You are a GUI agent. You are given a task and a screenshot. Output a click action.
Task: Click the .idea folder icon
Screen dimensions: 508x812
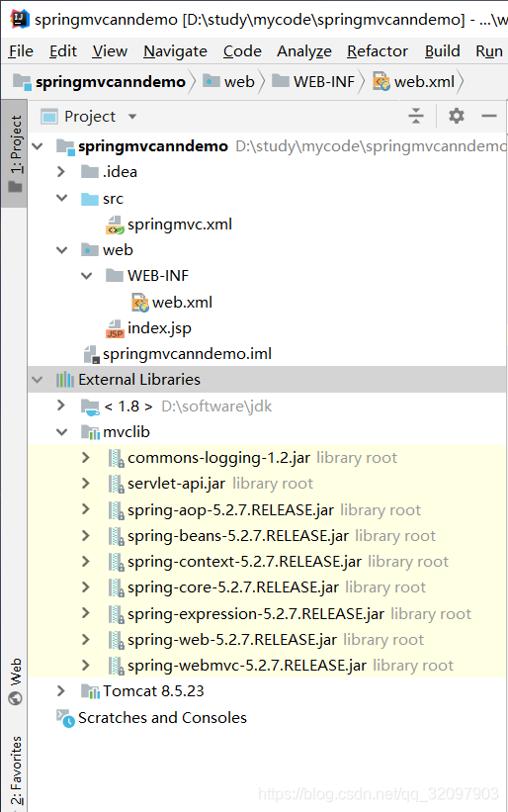[90, 171]
